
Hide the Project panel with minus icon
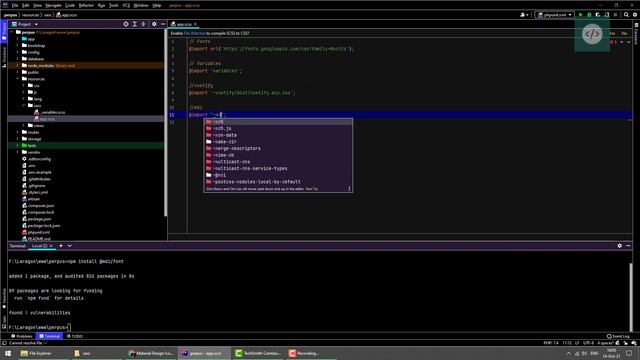[163, 24]
